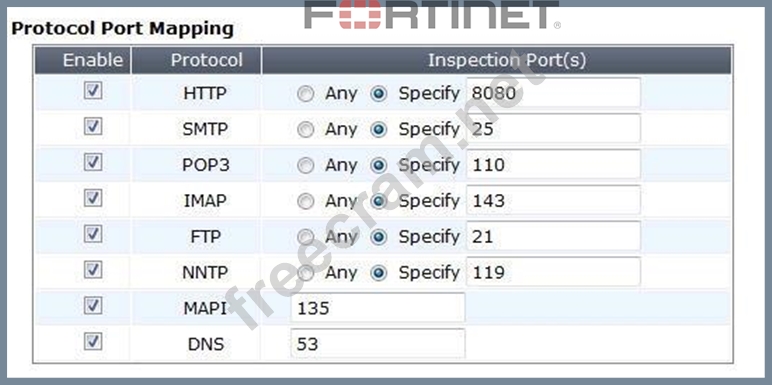Select Specify radio button for FTP
Image resolution: width=772 pixels, height=385 pixels.
(x=378, y=237)
